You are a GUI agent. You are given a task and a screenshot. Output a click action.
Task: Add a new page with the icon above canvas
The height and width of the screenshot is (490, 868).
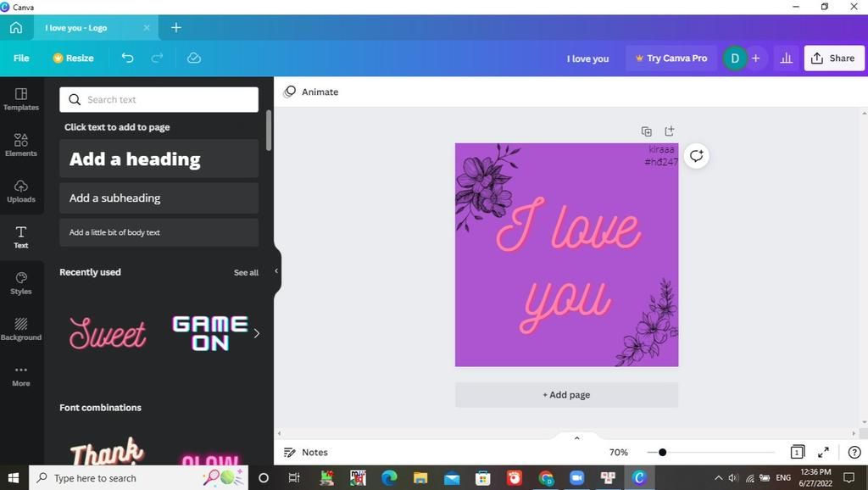(x=670, y=131)
